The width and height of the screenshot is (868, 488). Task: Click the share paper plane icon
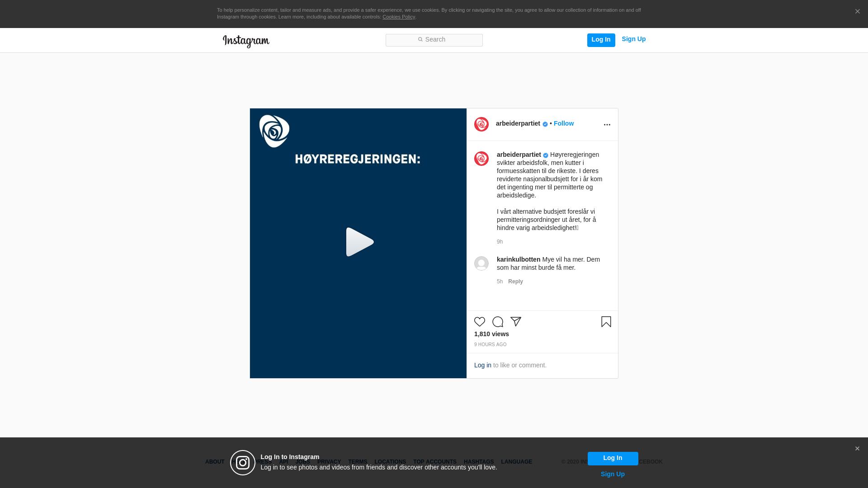pos(516,322)
